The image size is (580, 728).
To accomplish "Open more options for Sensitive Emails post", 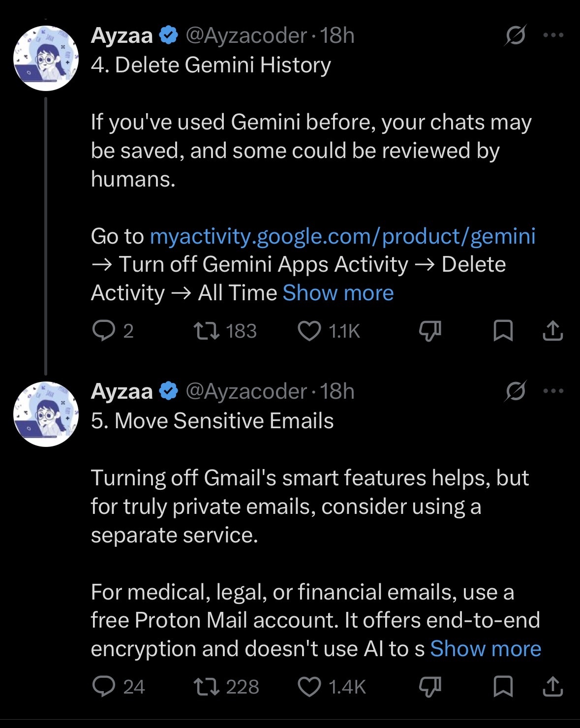I will click(553, 391).
